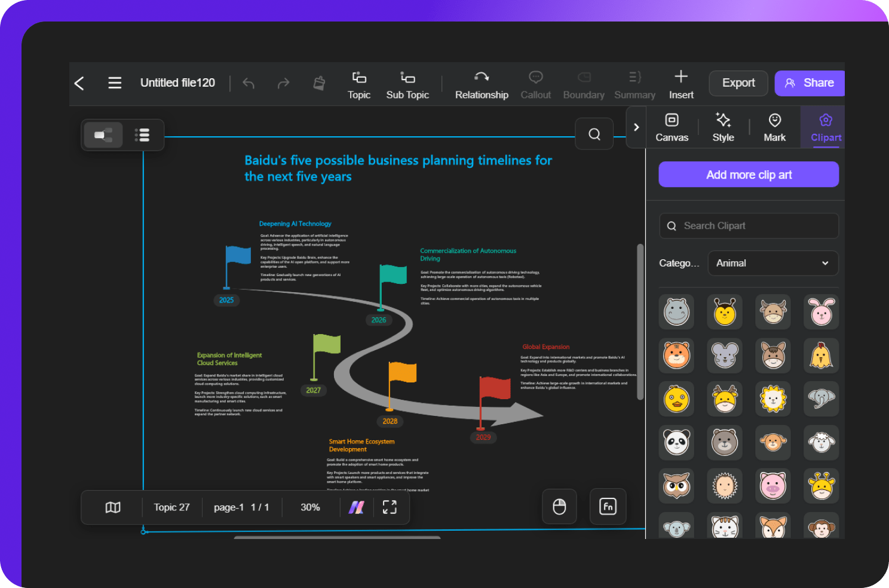The width and height of the screenshot is (889, 588).
Task: Open the map overview icon
Action: pyautogui.click(x=113, y=507)
